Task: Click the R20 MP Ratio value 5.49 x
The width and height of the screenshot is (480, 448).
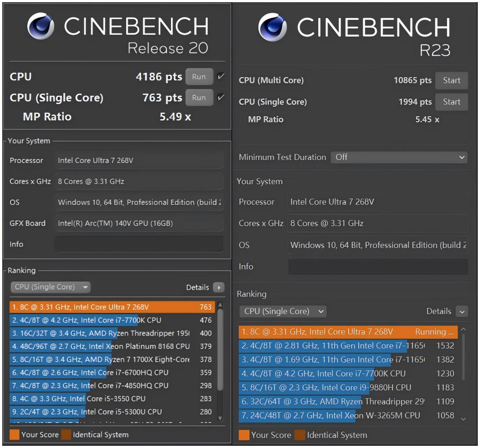Action: pyautogui.click(x=175, y=117)
